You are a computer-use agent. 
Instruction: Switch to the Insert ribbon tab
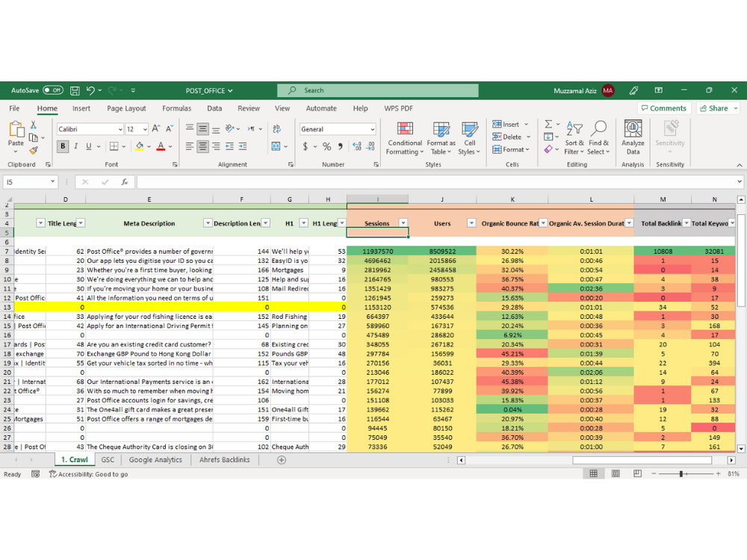(81, 108)
